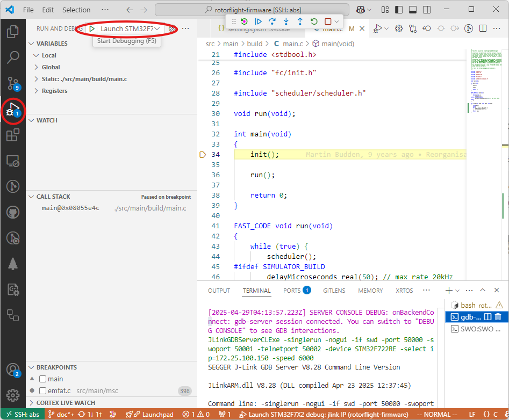
Task: Click the errors and warnings status item
Action: [x=196, y=414]
